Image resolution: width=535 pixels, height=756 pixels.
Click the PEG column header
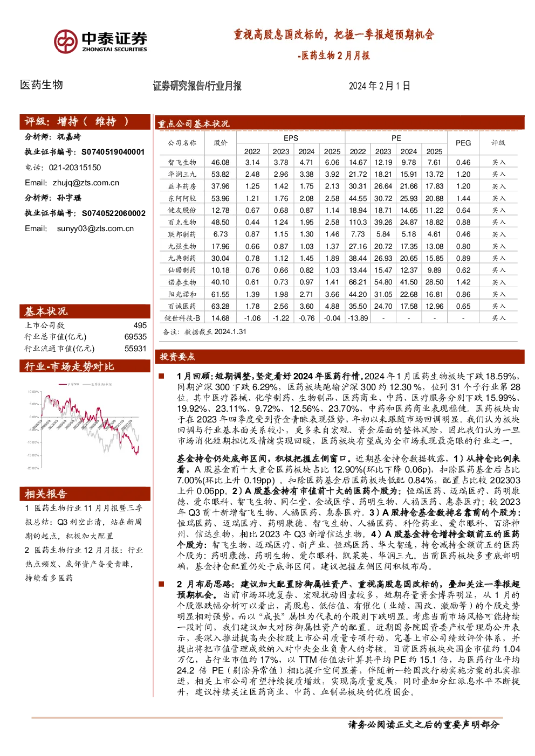[x=463, y=143]
